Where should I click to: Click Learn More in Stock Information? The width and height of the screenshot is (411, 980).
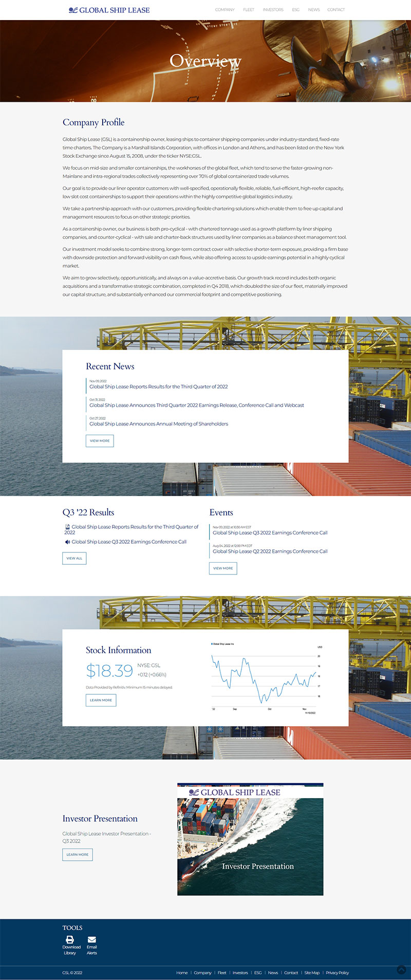(x=101, y=700)
